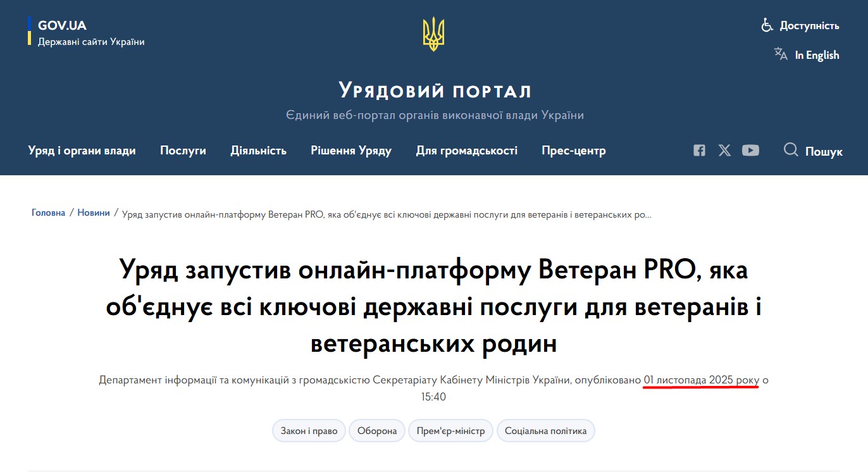Screen dimensions: 868x472
Task: Open the Для громадськості section
Action: 467,151
